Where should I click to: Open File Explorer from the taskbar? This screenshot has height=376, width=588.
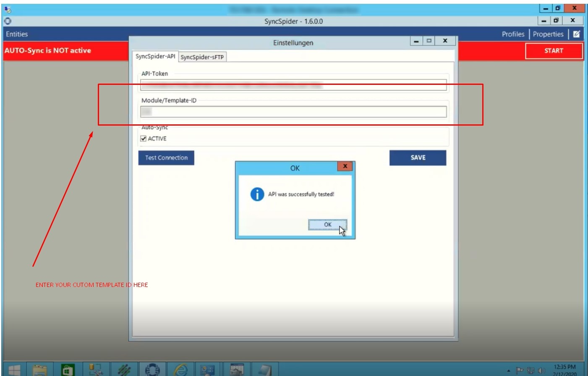[x=40, y=370]
